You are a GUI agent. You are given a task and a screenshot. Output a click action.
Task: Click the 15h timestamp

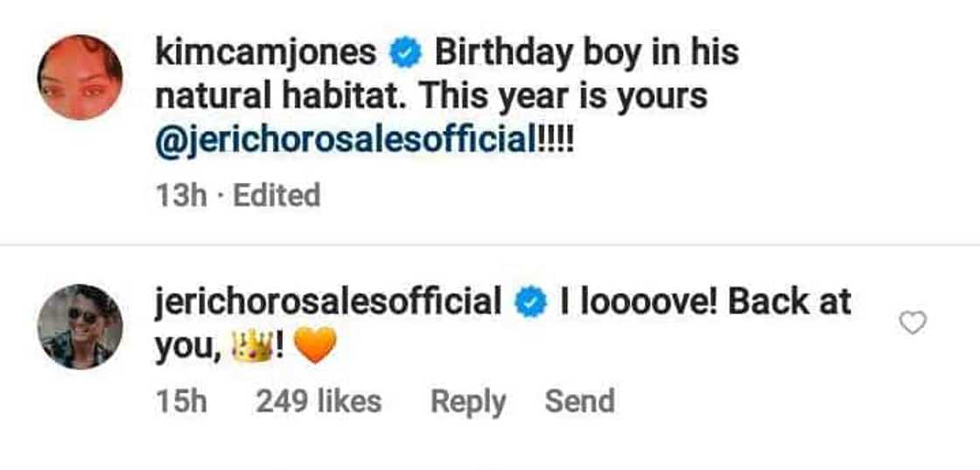pyautogui.click(x=181, y=402)
